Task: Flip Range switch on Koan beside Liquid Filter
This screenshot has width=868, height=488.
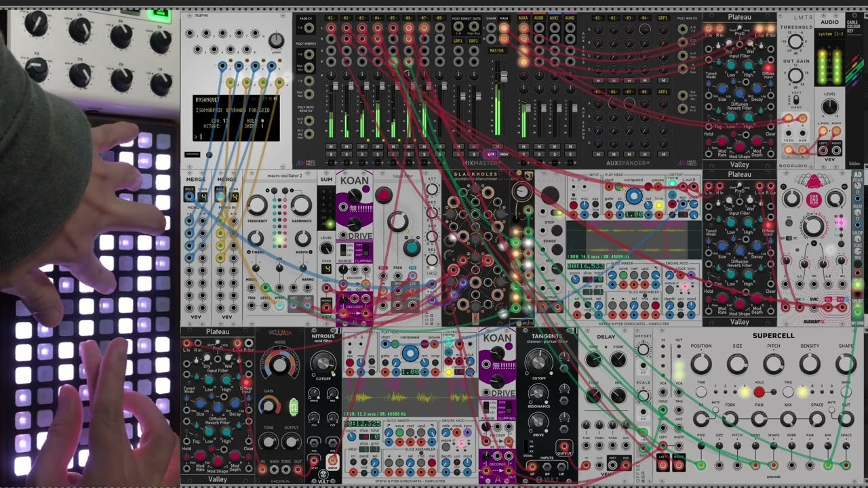Action: click(x=343, y=250)
